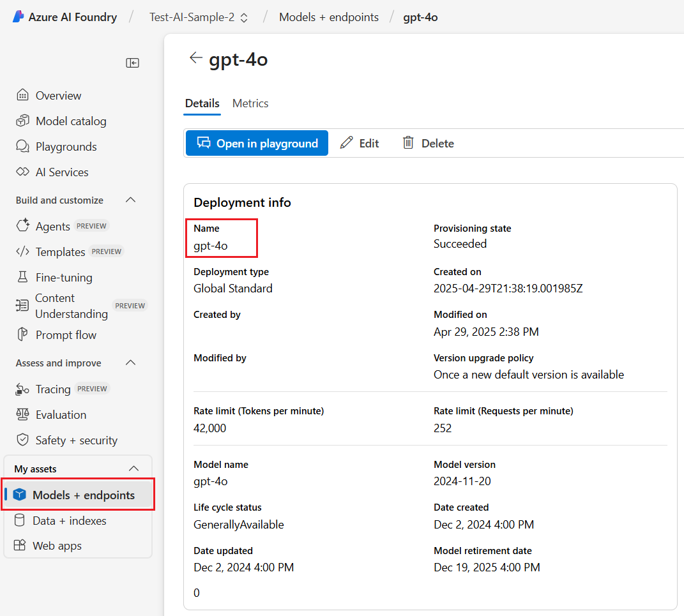Click the Overview home icon
The height and width of the screenshot is (616, 684).
click(22, 95)
